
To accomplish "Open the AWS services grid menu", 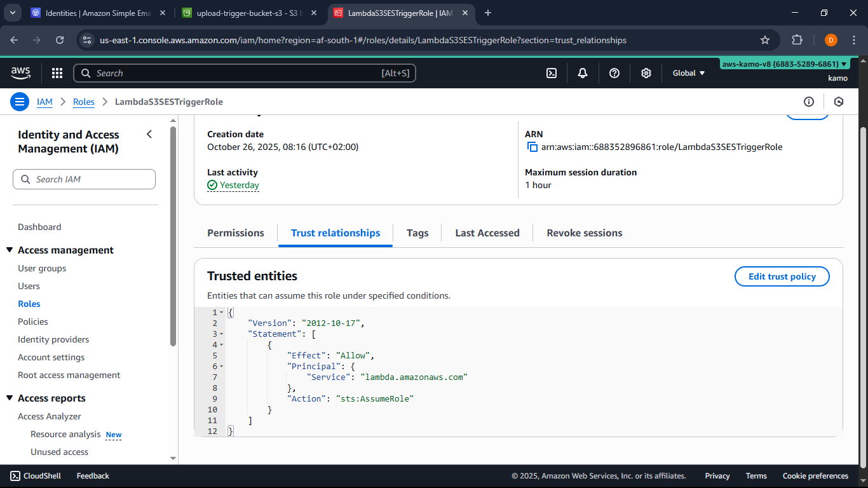I will [x=57, y=73].
